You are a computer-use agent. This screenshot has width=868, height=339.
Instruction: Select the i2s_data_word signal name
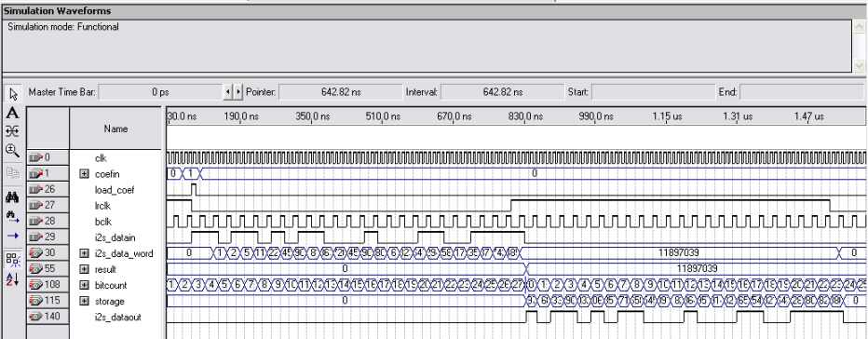click(x=124, y=253)
